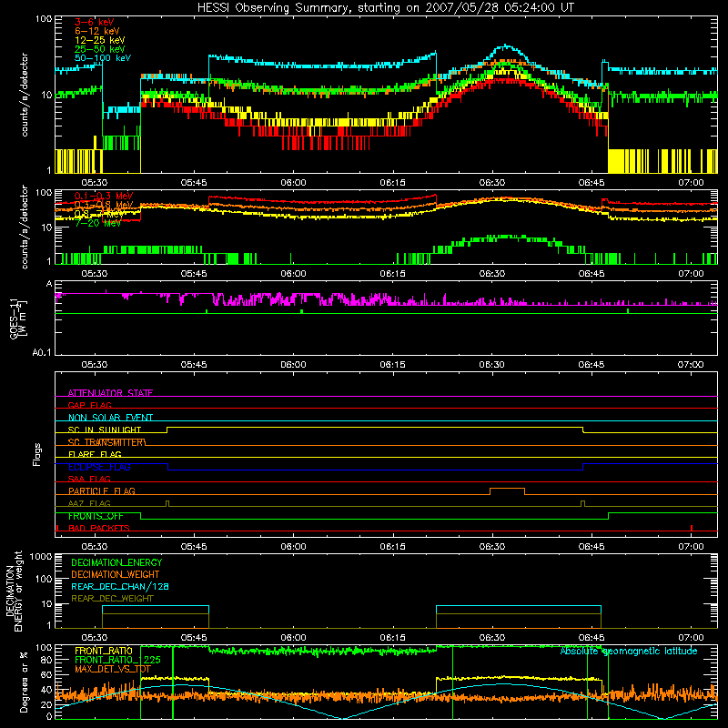This screenshot has height=728, width=728.
Task: Select the SC_TRANSMITTER flag label
Action: click(x=106, y=442)
